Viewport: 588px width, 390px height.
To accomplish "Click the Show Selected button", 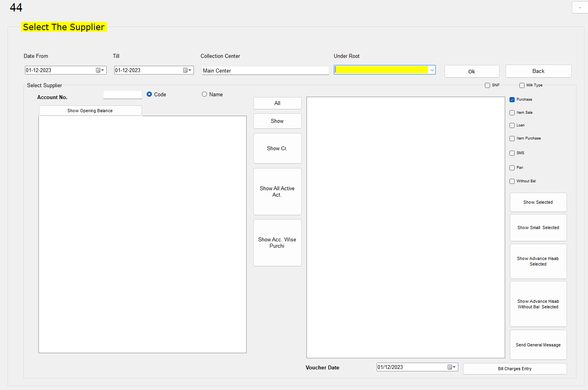I will point(538,202).
